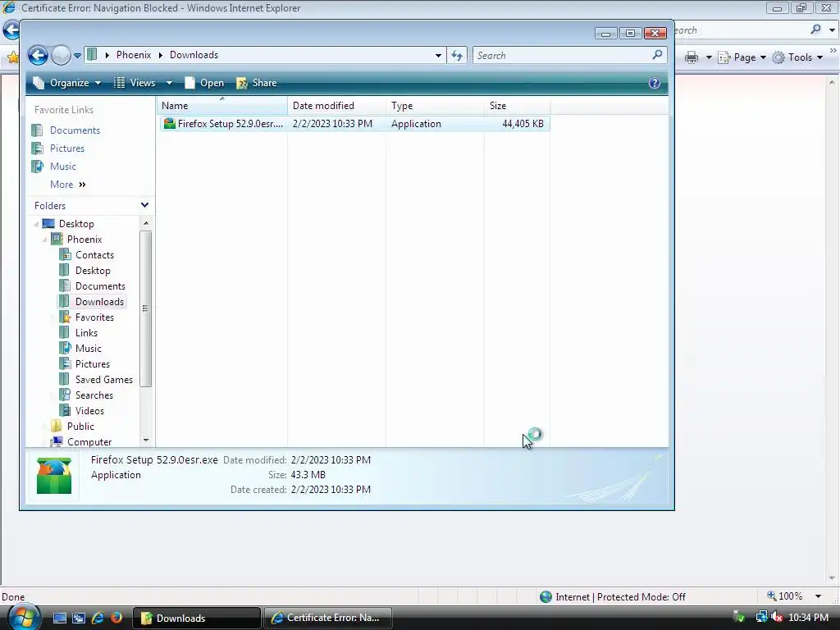Screen dimensions: 840x630
Task: Open Internet Explorer Tools menu
Action: pos(797,57)
